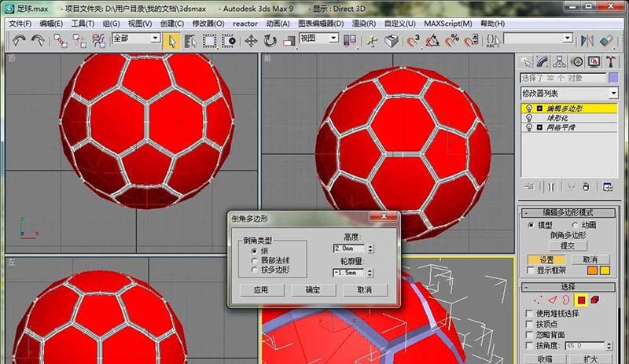629x364 pixels.
Task: Open the Motion command panel tab
Action: pyautogui.click(x=577, y=62)
